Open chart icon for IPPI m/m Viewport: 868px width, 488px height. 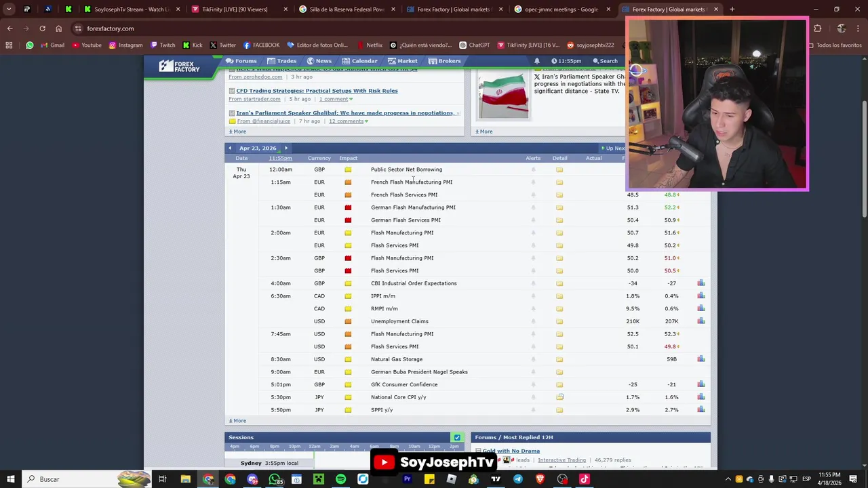pos(701,296)
